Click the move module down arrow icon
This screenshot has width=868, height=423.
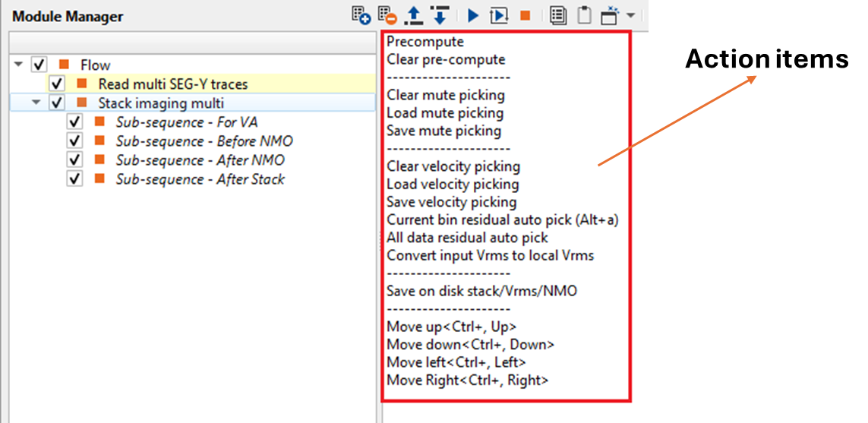[x=440, y=15]
